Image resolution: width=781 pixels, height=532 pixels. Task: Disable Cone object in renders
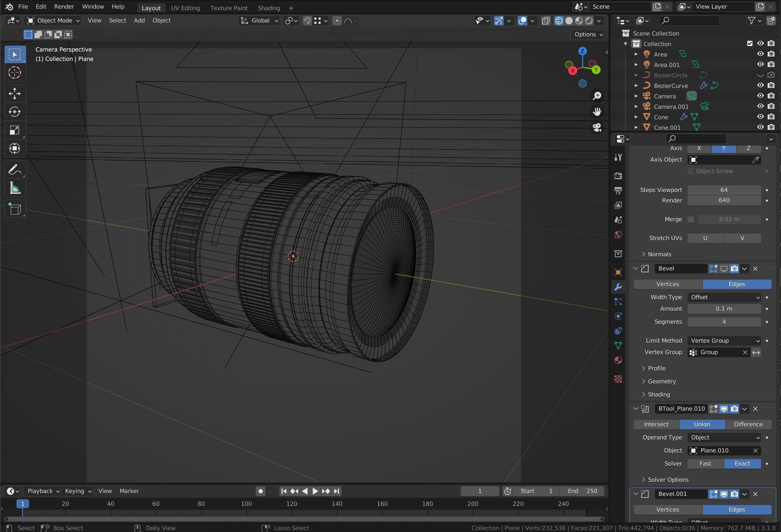coord(771,117)
